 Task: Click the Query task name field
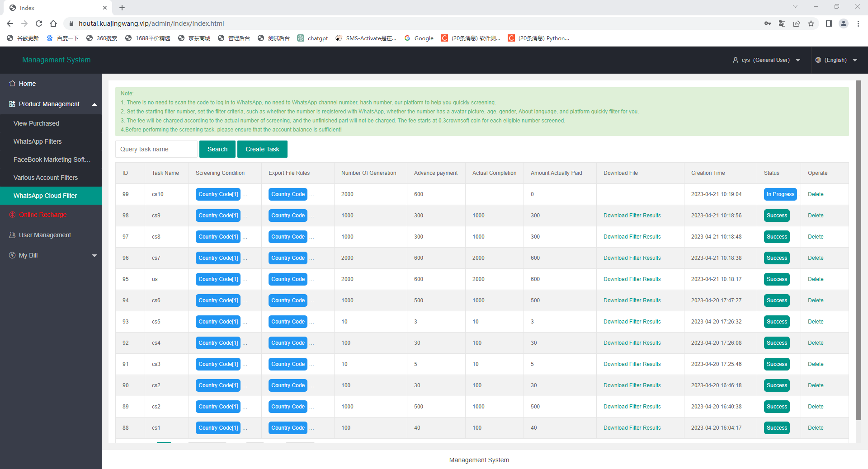(x=156, y=149)
